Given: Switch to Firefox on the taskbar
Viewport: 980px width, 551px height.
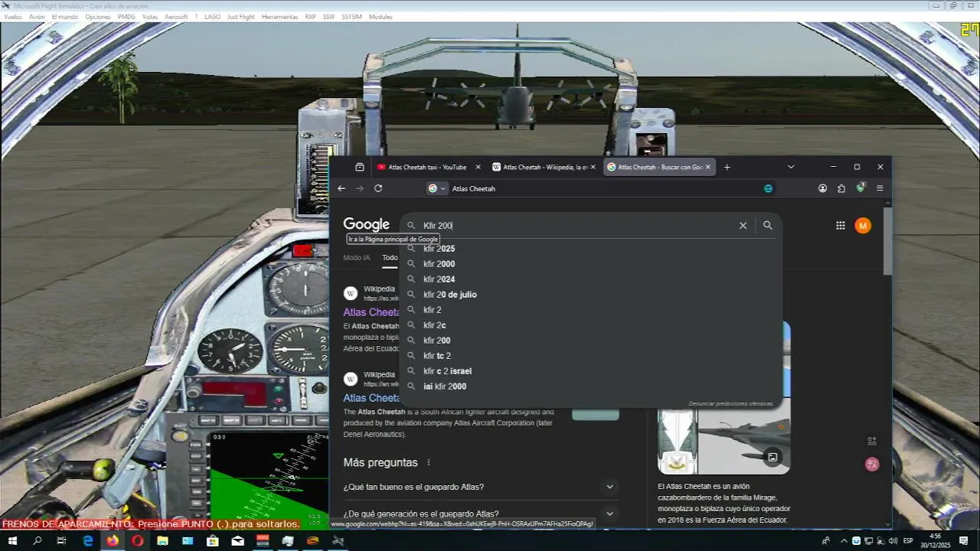Looking at the screenshot, I should [x=113, y=541].
